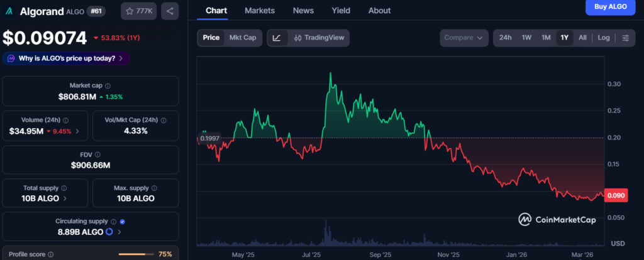Image resolution: width=644 pixels, height=260 pixels.
Task: Toggle Log scale on chart
Action: (604, 38)
